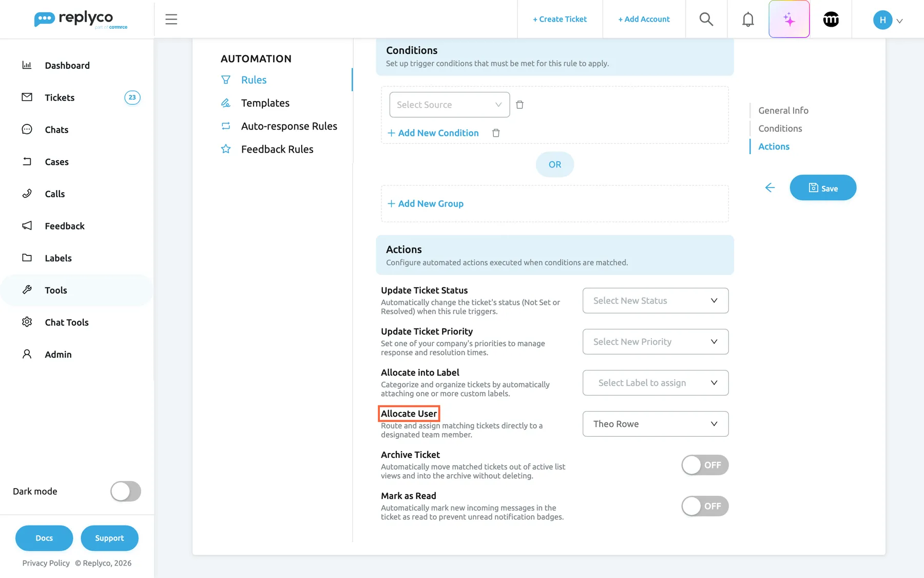Click Add New Condition link
Screen dimensions: 924x578
point(433,133)
